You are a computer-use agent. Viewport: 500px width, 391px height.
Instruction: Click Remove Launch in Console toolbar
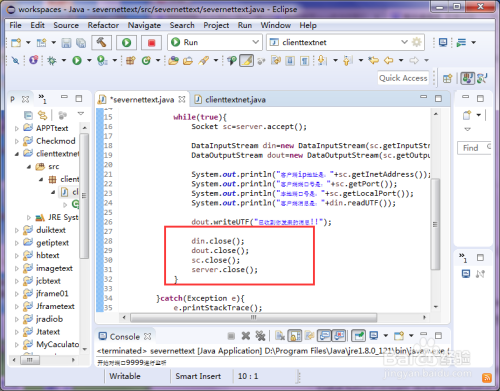[x=246, y=336]
